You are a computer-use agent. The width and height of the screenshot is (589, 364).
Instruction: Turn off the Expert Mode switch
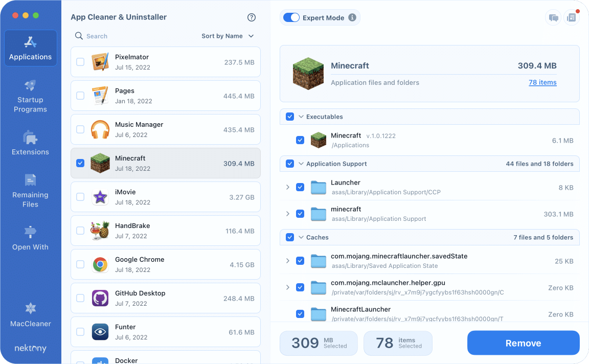pyautogui.click(x=291, y=18)
